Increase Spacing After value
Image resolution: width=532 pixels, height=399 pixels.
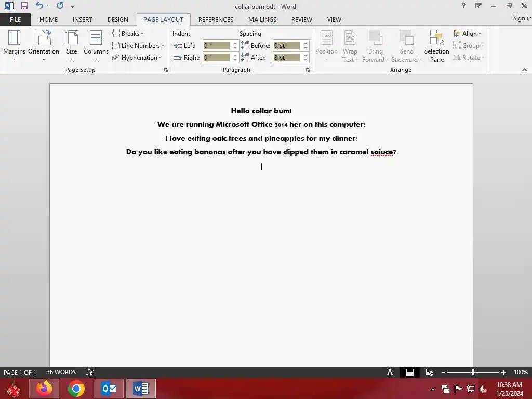coord(305,55)
